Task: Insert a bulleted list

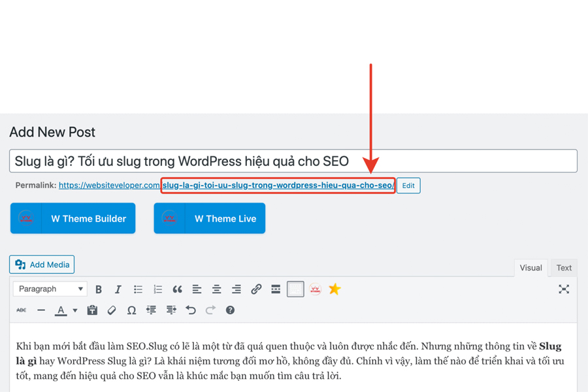Action: coord(138,289)
